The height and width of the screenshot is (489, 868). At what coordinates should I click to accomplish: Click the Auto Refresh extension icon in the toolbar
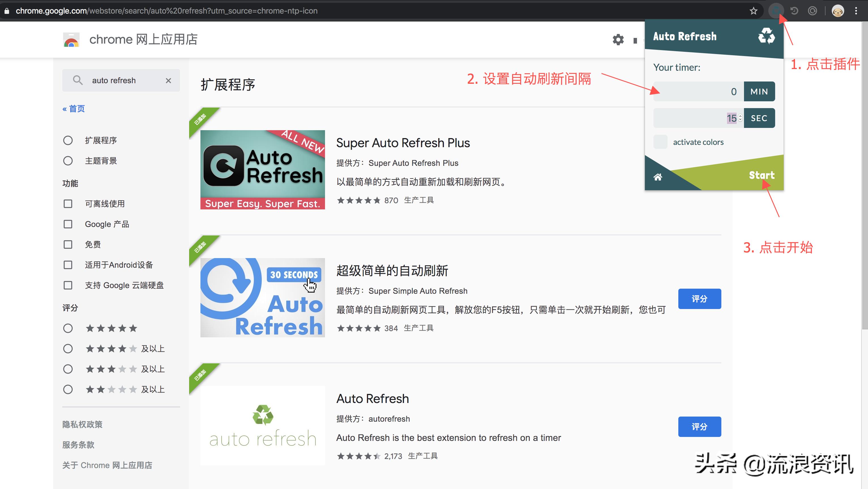(776, 10)
